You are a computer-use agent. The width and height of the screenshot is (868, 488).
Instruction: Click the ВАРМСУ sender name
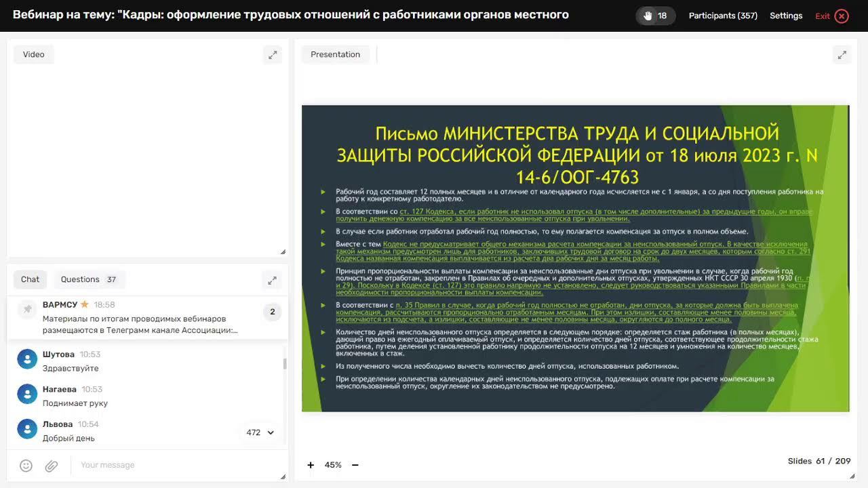coord(60,305)
